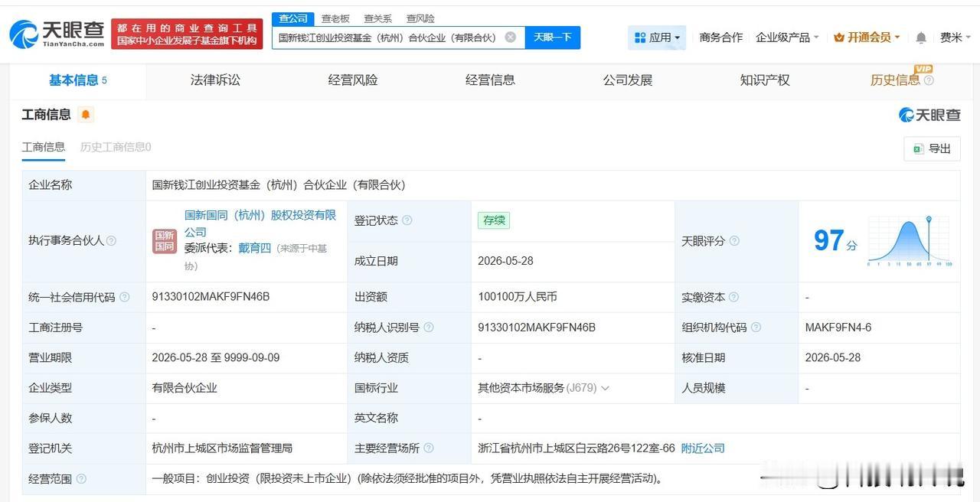Click help icon next to 经营范围

click(81, 479)
